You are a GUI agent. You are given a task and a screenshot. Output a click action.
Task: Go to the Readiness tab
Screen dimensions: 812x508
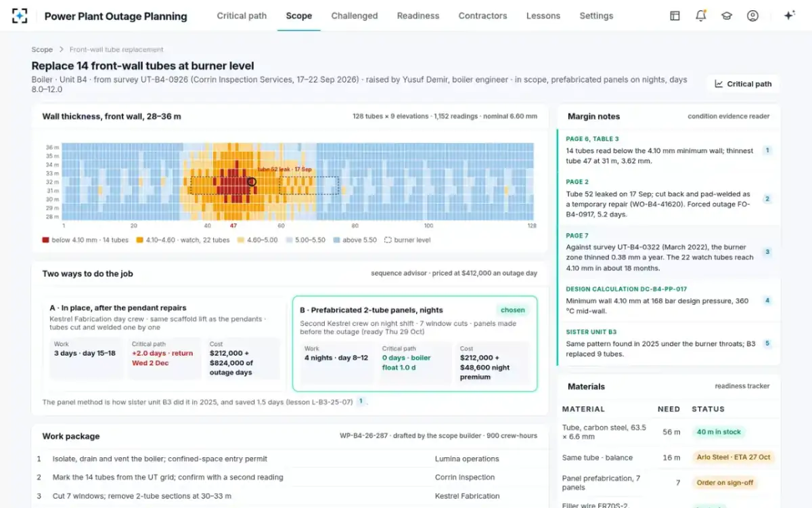click(418, 16)
